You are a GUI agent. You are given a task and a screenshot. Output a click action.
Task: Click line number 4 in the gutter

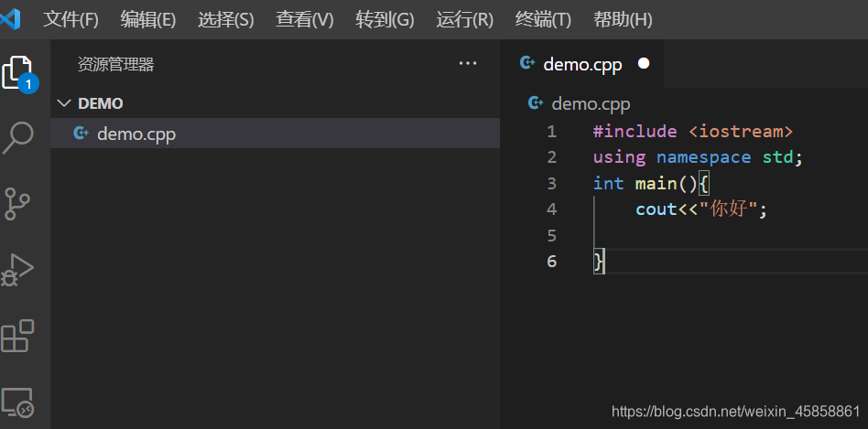pyautogui.click(x=551, y=209)
